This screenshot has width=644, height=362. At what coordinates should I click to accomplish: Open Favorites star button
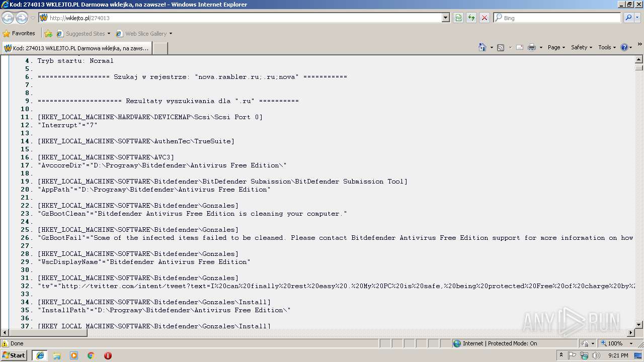19,33
